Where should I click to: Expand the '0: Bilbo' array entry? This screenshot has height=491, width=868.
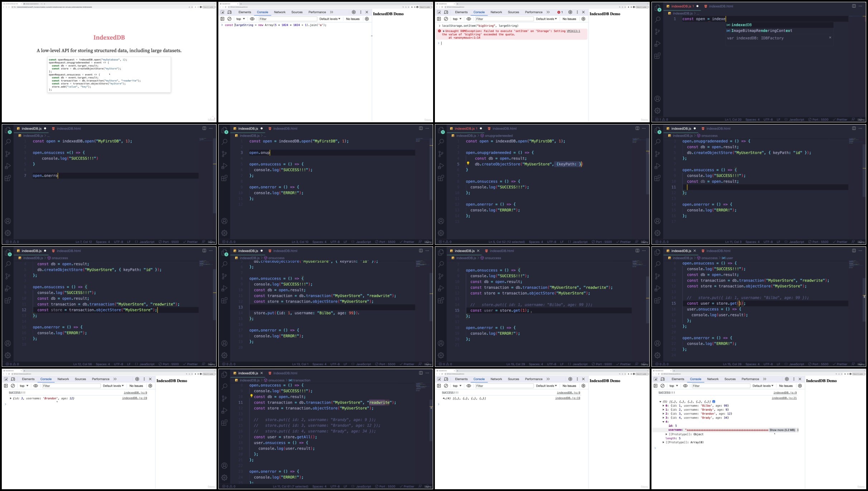pyautogui.click(x=663, y=406)
